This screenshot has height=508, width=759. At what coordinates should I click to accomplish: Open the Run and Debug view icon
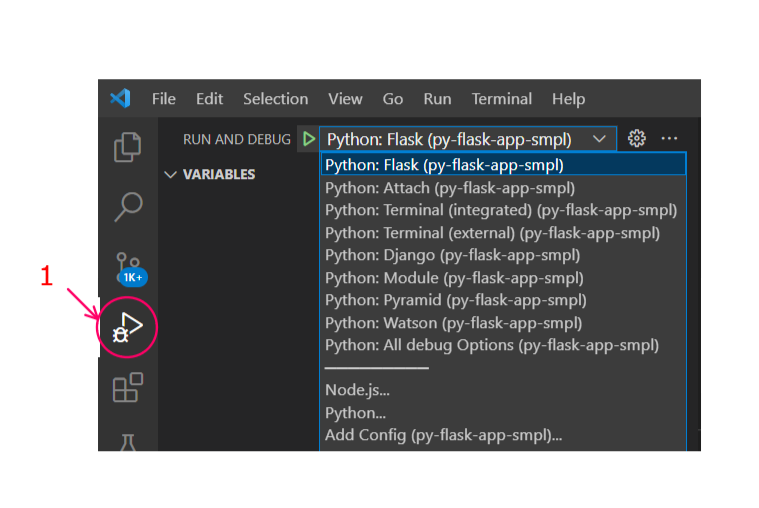click(x=128, y=327)
